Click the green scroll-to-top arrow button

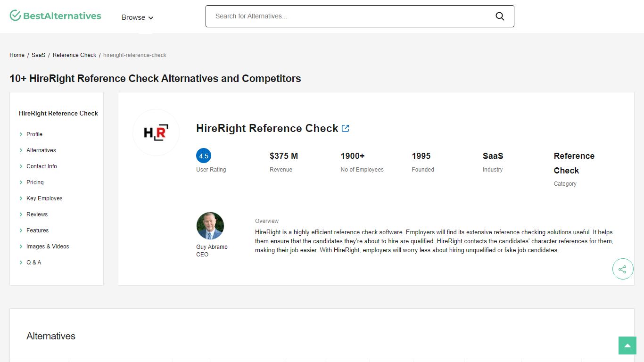627,346
